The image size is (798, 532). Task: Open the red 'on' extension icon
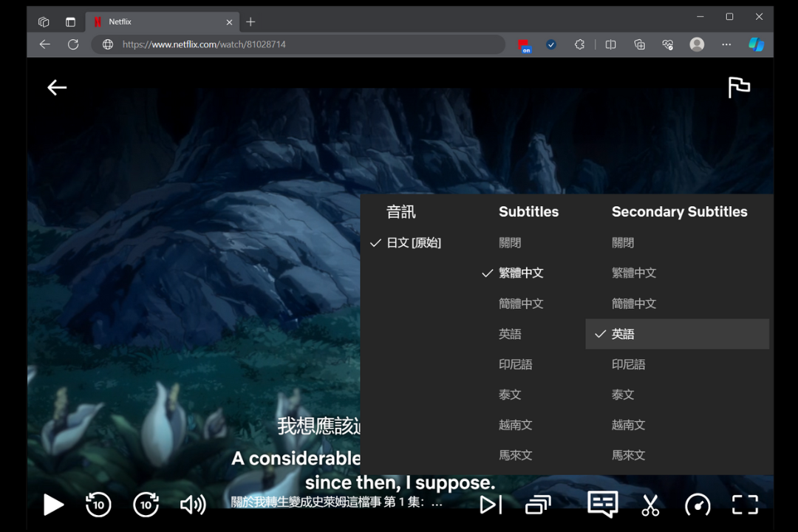(524, 45)
